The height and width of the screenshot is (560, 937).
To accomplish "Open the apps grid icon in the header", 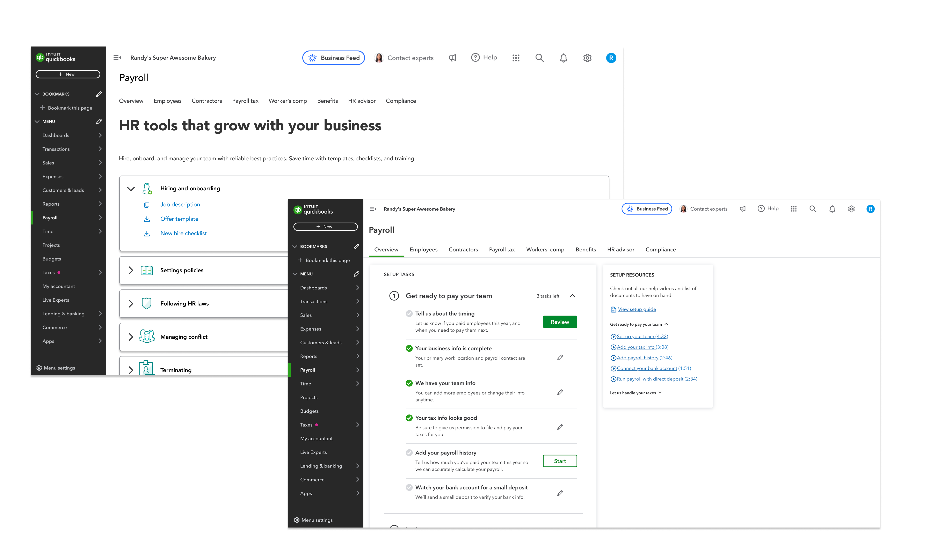I will pyautogui.click(x=794, y=209).
